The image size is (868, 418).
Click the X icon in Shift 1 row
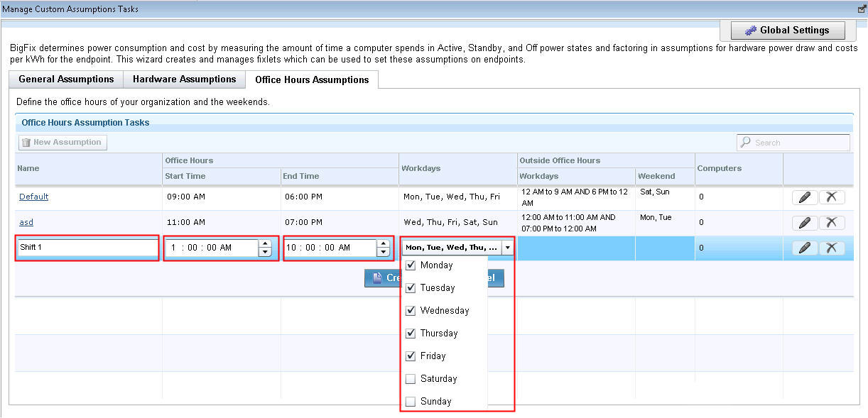click(831, 248)
